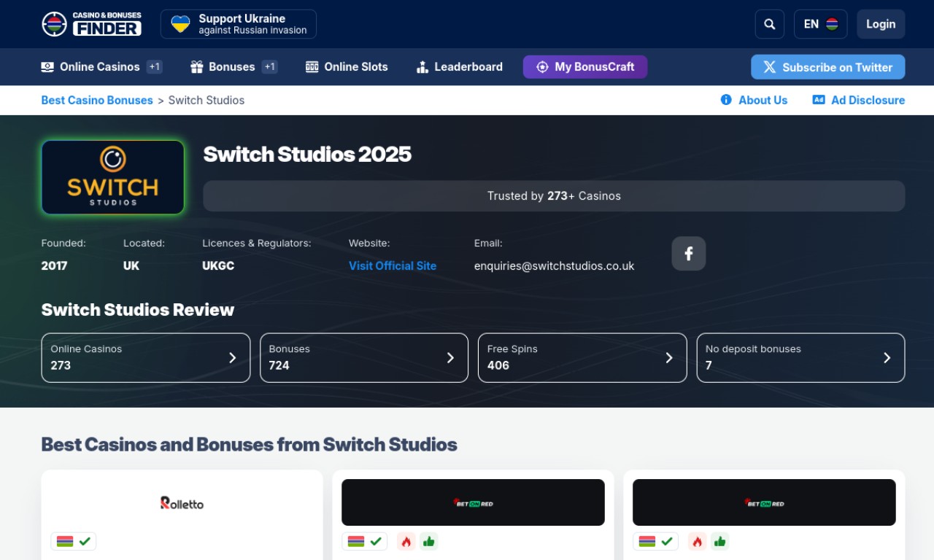This screenshot has height=560, width=934.
Task: Follow the Visit Official Site link
Action: tap(393, 265)
